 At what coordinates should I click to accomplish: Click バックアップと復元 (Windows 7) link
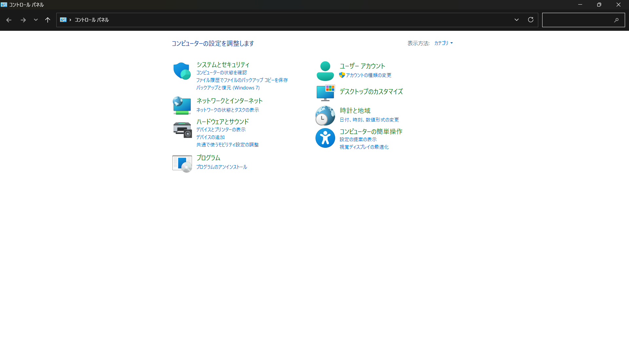[228, 88]
